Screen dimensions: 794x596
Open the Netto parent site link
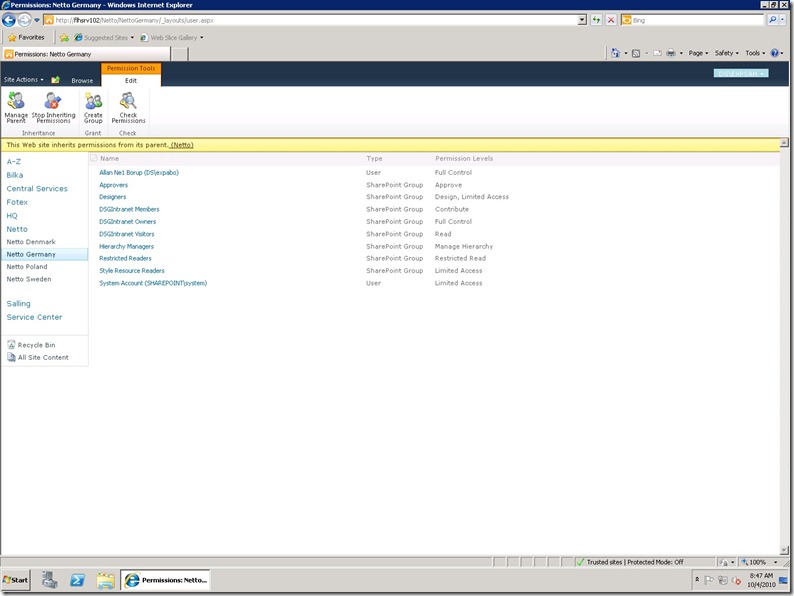click(182, 145)
